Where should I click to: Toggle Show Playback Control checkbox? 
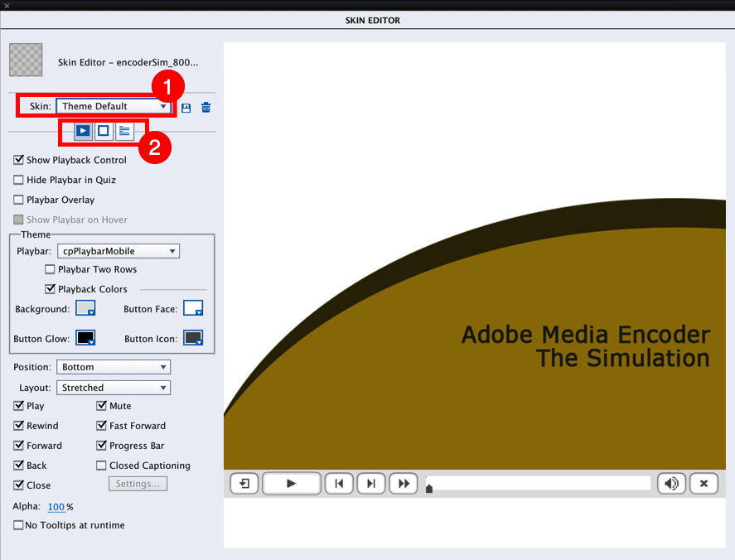pyautogui.click(x=19, y=160)
